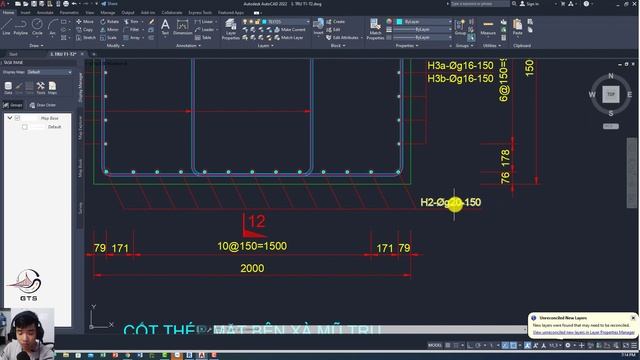Click Edit Attributes button

tap(342, 38)
